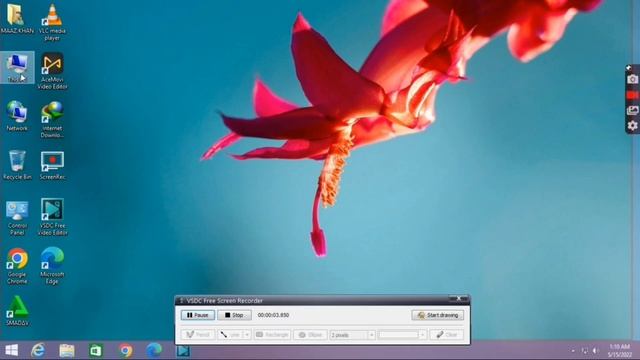Open the taskbar clock and date
This screenshot has width=640, height=360.
(619, 351)
